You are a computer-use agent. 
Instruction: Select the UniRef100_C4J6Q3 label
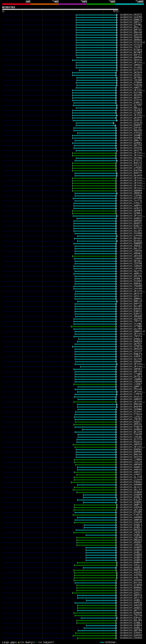coord(131,67)
